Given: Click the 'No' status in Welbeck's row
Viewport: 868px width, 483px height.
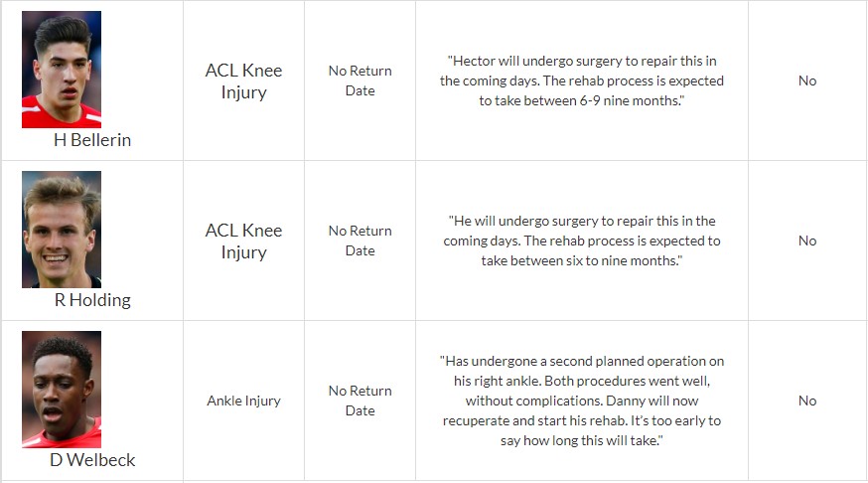Looking at the screenshot, I should [807, 402].
